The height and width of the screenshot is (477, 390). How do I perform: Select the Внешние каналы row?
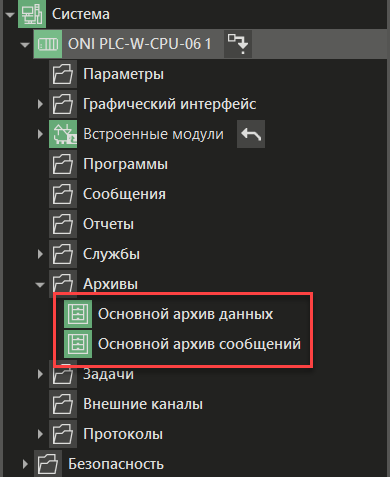143,404
